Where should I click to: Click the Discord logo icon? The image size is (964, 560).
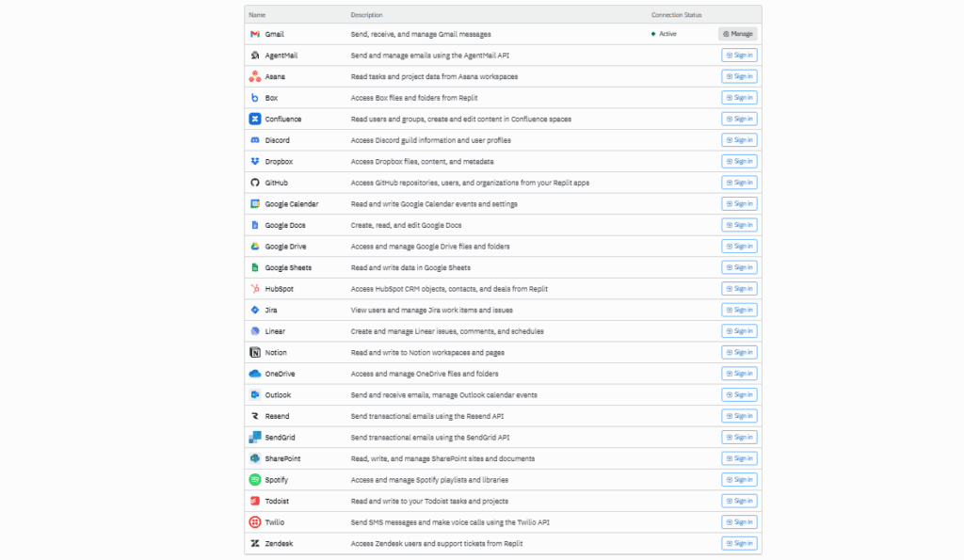point(254,140)
